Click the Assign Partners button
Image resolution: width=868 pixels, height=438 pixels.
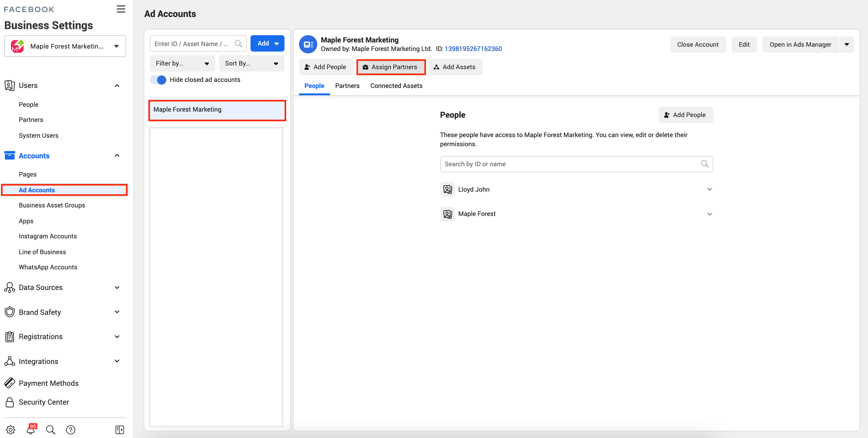click(x=391, y=67)
